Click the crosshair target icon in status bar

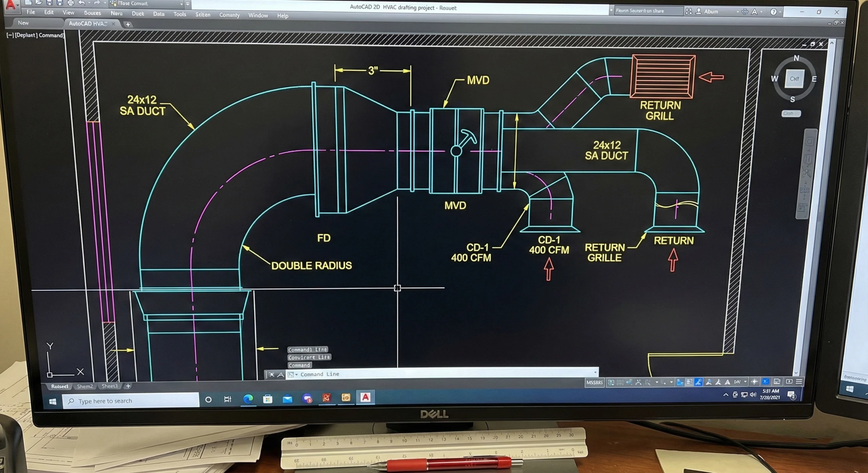point(754,382)
